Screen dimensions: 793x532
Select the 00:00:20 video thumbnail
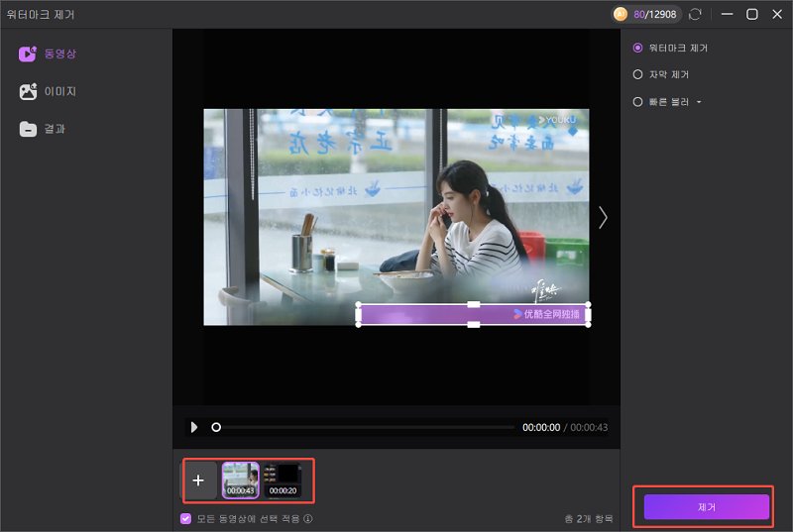tap(282, 480)
